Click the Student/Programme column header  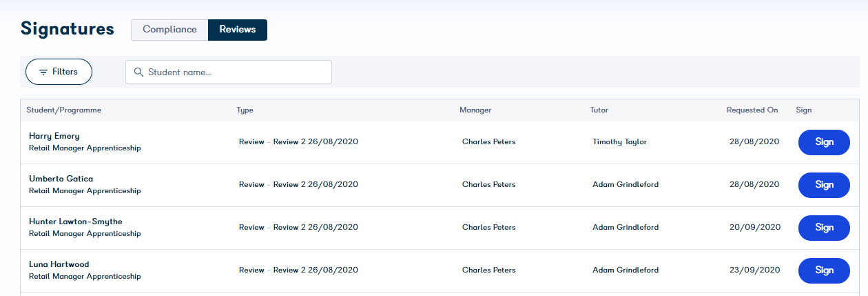click(x=64, y=110)
